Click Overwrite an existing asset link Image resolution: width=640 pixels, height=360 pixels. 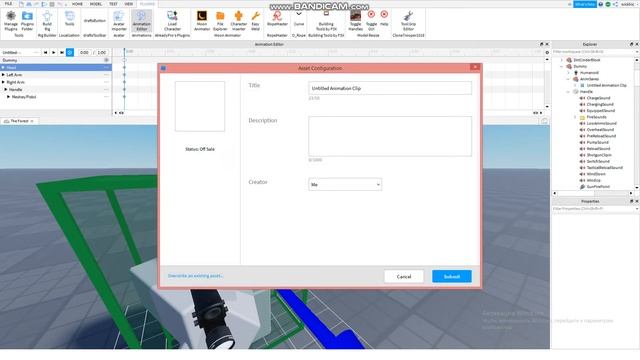196,276
